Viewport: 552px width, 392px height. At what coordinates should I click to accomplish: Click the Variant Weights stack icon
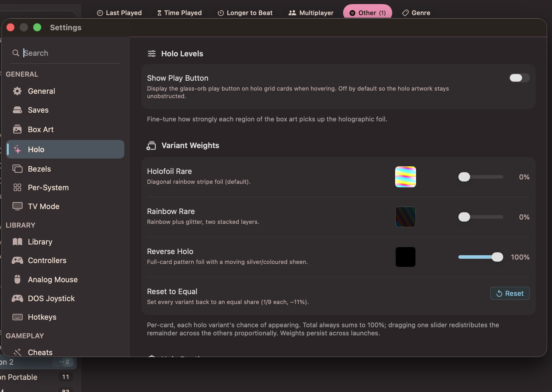tap(151, 145)
